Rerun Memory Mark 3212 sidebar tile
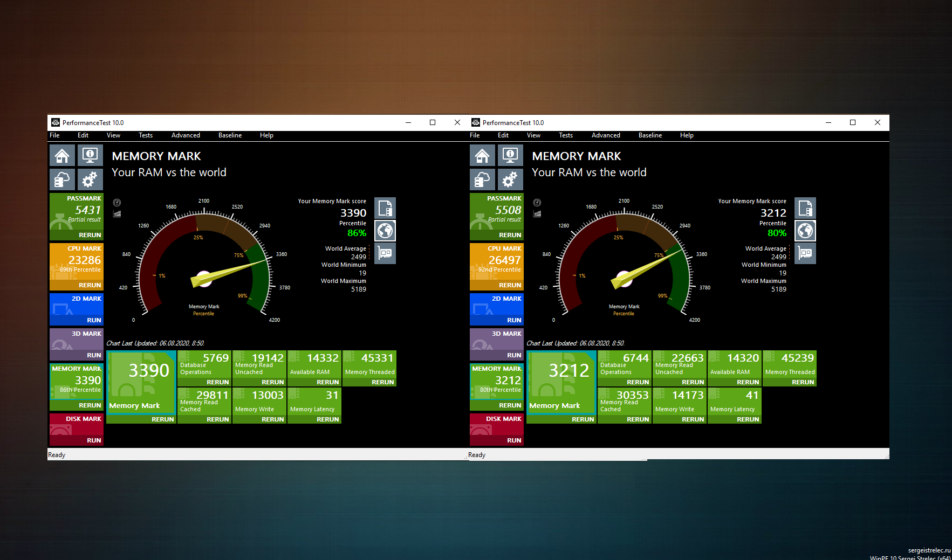This screenshot has width=952, height=560. tap(510, 405)
